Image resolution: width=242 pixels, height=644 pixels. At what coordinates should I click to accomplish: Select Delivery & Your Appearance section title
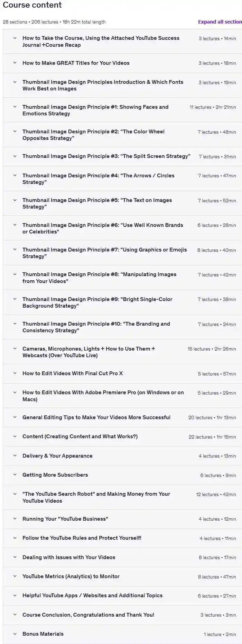[57, 456]
